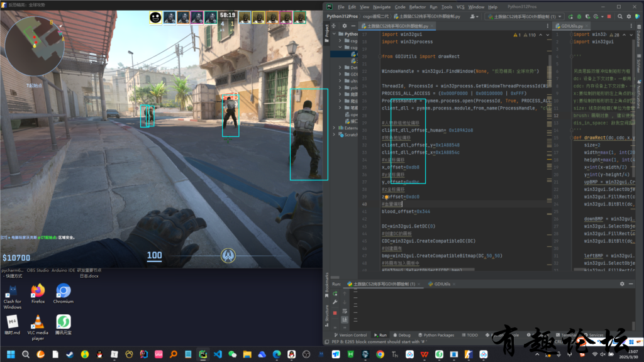Click the wrench icon in the Run tool window
The width and height of the screenshot is (644, 362).
335,302
